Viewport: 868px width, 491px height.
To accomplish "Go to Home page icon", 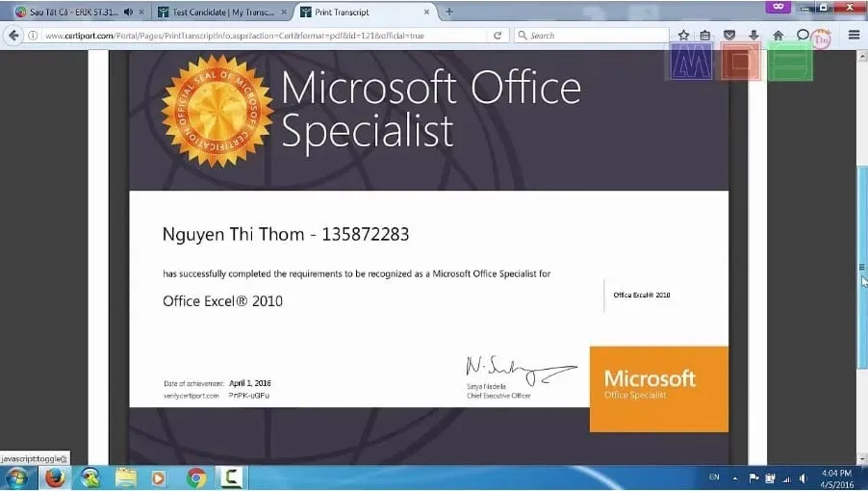I will click(778, 36).
